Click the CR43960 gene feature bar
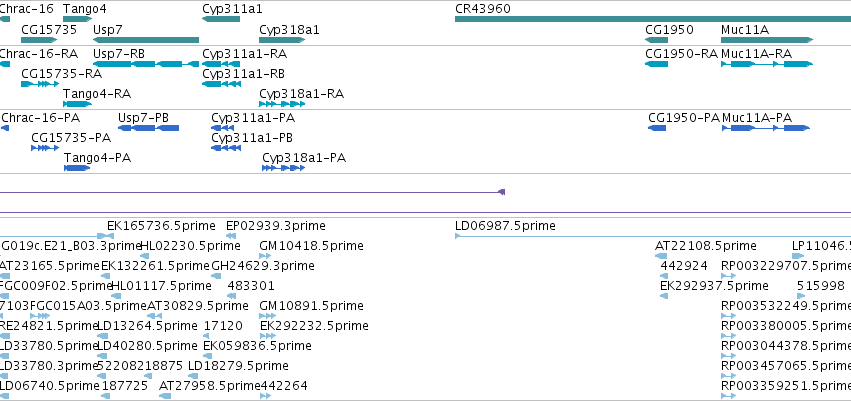 coord(653,19)
